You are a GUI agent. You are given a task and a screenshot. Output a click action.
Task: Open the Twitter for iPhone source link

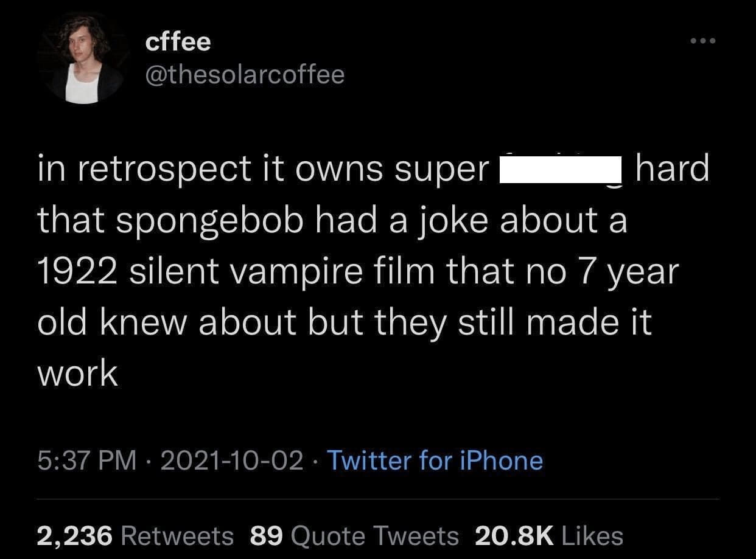point(435,460)
